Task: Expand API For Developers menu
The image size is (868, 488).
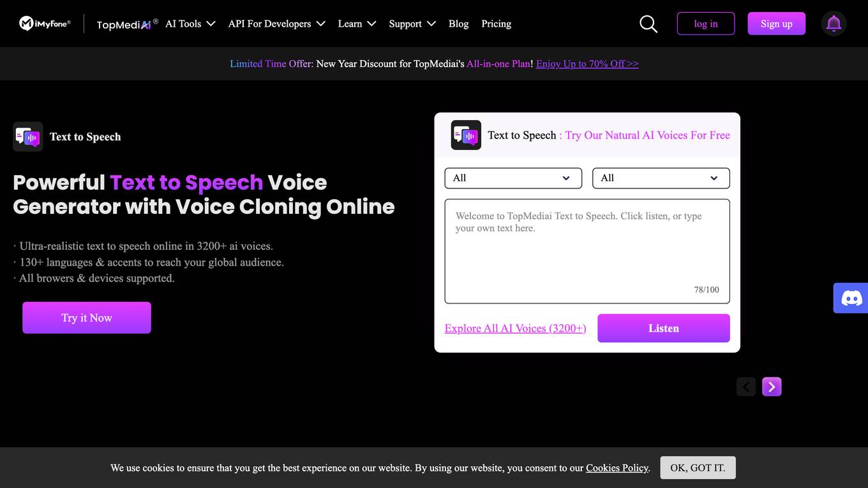Action: pos(277,24)
